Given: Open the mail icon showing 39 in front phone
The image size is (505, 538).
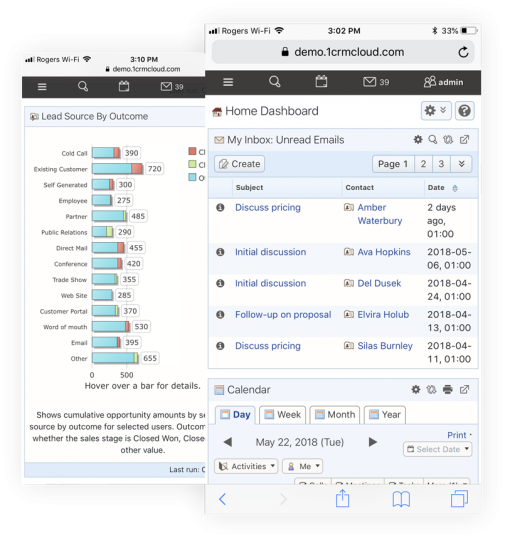Looking at the screenshot, I should tap(376, 82).
